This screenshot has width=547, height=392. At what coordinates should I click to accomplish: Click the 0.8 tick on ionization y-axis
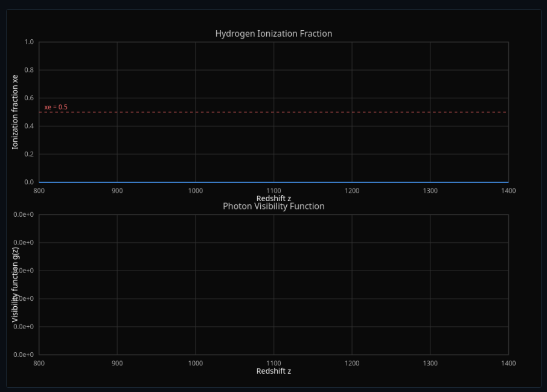point(29,70)
